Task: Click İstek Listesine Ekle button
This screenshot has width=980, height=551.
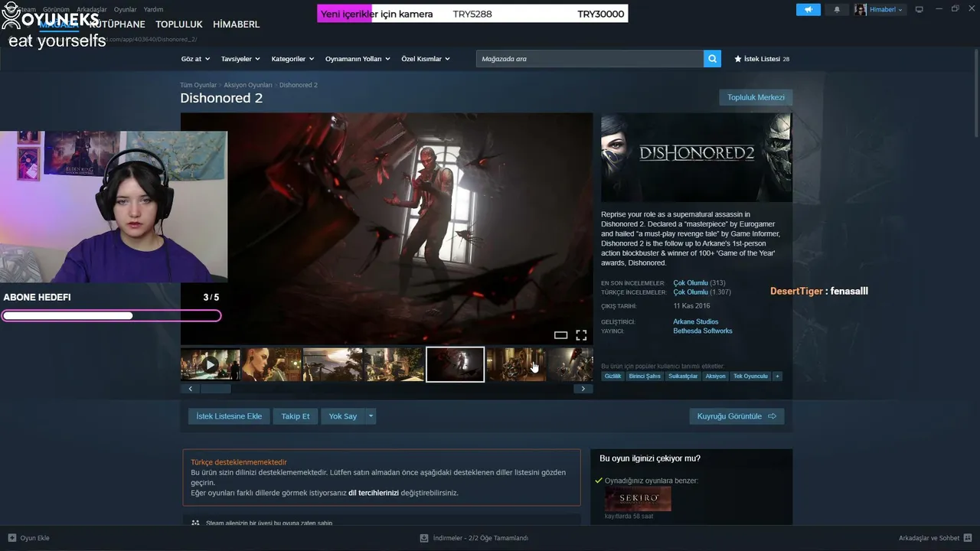Action: tap(229, 416)
